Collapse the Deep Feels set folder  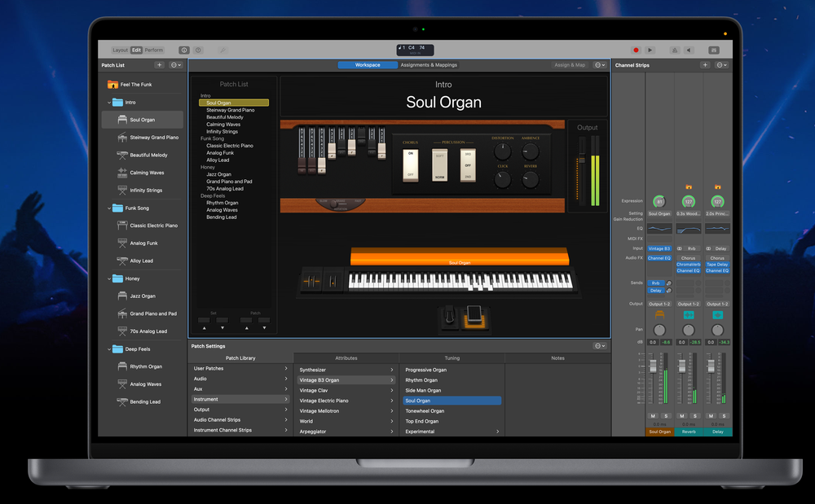(109, 349)
